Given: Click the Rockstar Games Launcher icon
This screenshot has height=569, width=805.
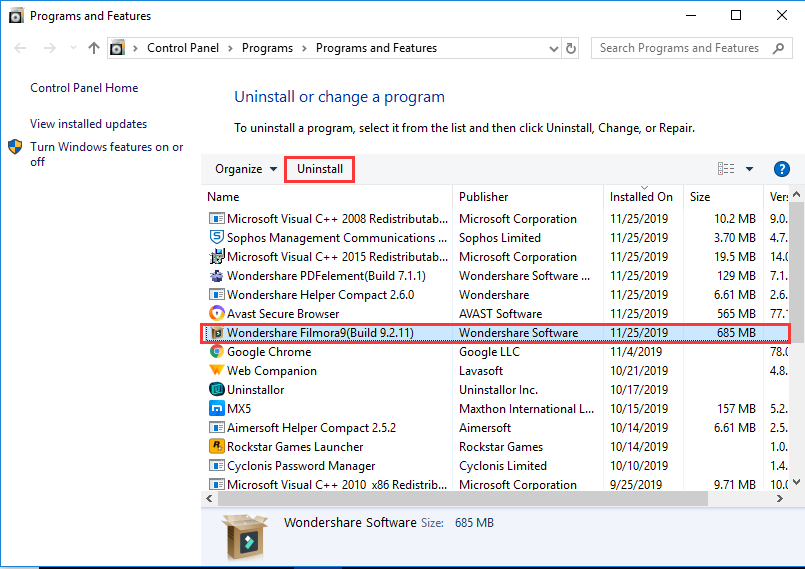Looking at the screenshot, I should click(217, 446).
